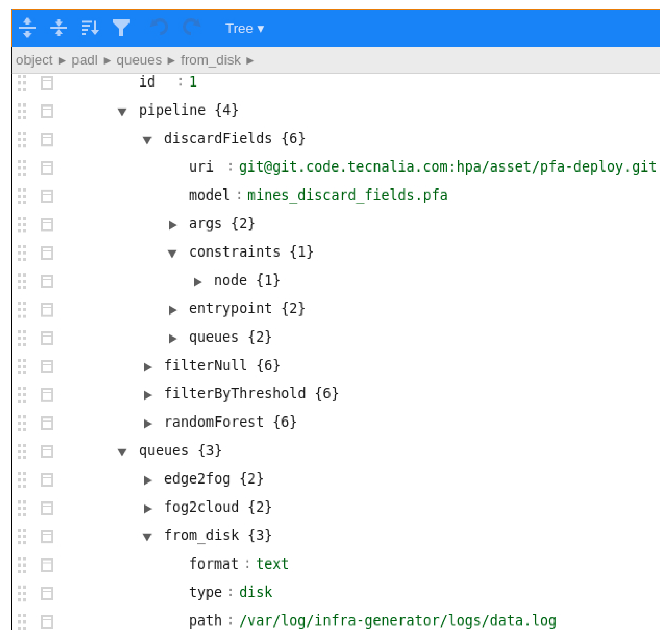Screen dimensions: 672x643
Task: Click the data.log path value
Action: pyautogui.click(x=397, y=621)
